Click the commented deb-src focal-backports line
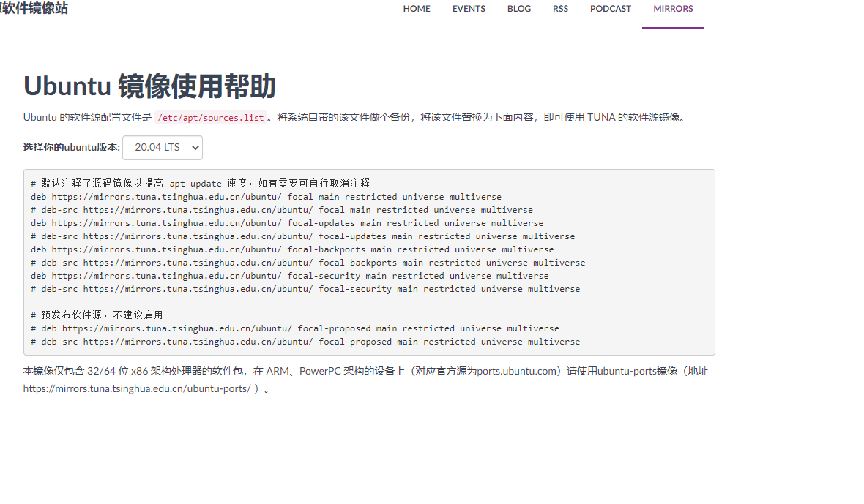Image resolution: width=864 pixels, height=504 pixels. (308, 263)
